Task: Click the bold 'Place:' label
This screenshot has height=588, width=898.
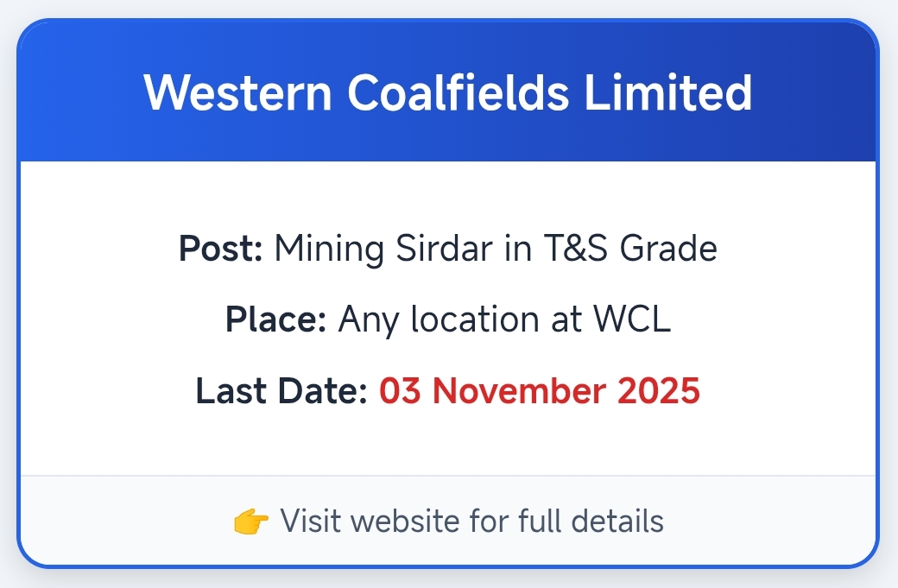Action: (x=275, y=320)
